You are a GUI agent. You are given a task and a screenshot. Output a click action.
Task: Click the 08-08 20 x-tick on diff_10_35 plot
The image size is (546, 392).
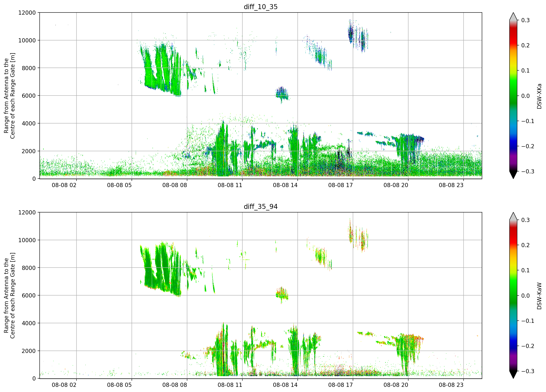pyautogui.click(x=396, y=185)
